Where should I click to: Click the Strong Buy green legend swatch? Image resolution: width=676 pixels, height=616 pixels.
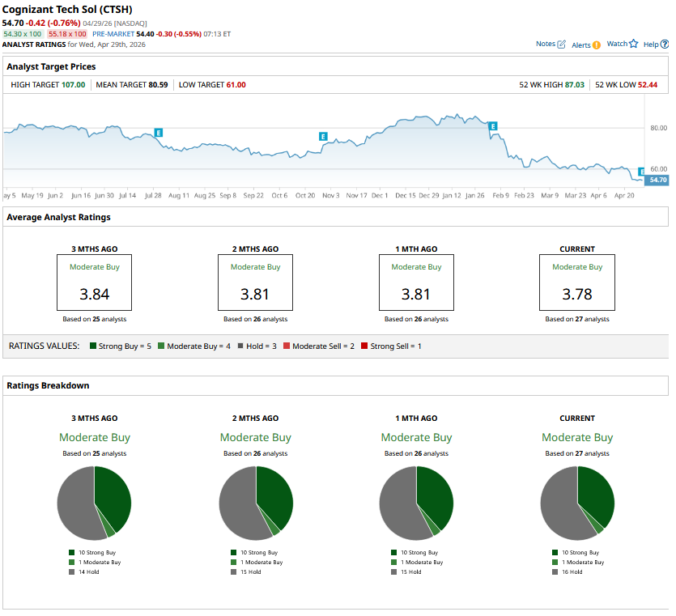point(93,346)
